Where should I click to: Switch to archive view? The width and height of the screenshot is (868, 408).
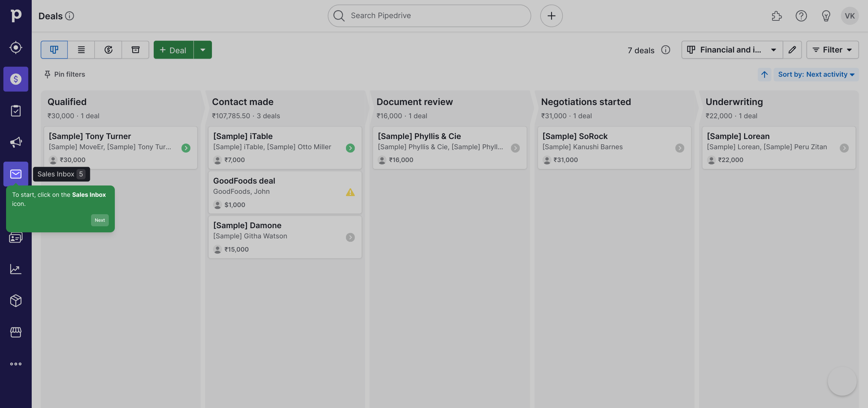[136, 50]
